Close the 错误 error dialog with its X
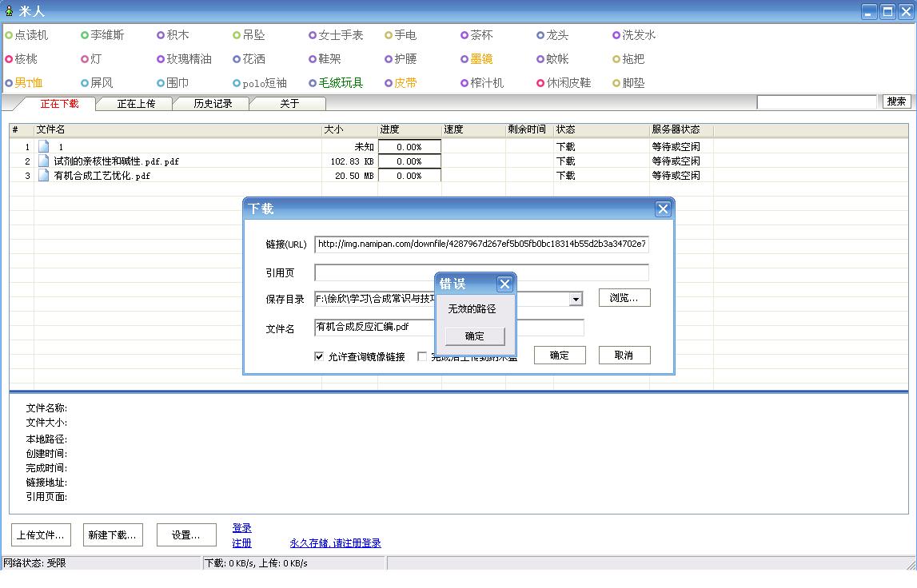 pos(504,284)
